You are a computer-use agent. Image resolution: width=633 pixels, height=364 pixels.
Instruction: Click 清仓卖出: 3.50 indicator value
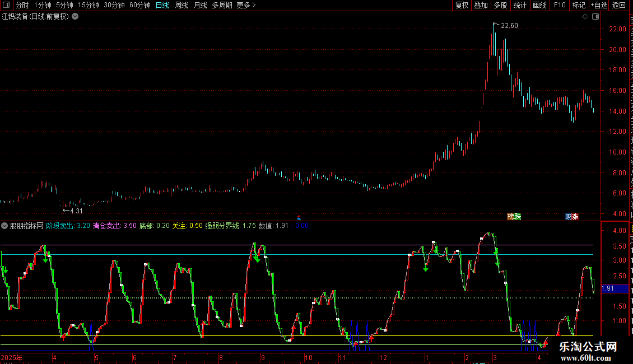115,226
